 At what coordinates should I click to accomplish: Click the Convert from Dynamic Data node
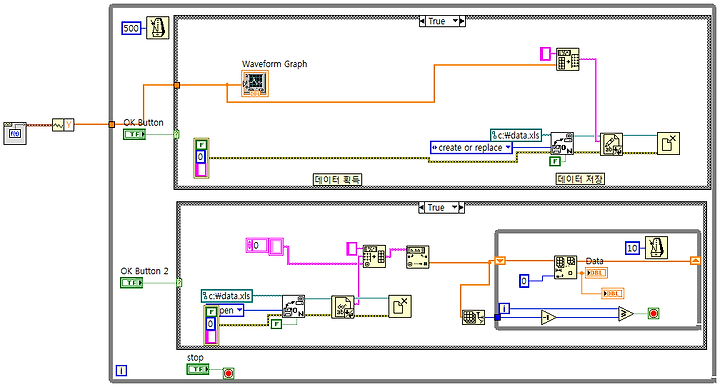tap(63, 124)
